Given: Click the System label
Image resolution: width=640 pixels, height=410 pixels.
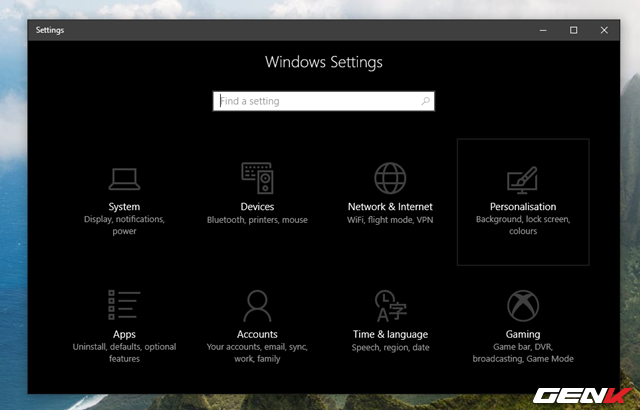Looking at the screenshot, I should click(124, 207).
